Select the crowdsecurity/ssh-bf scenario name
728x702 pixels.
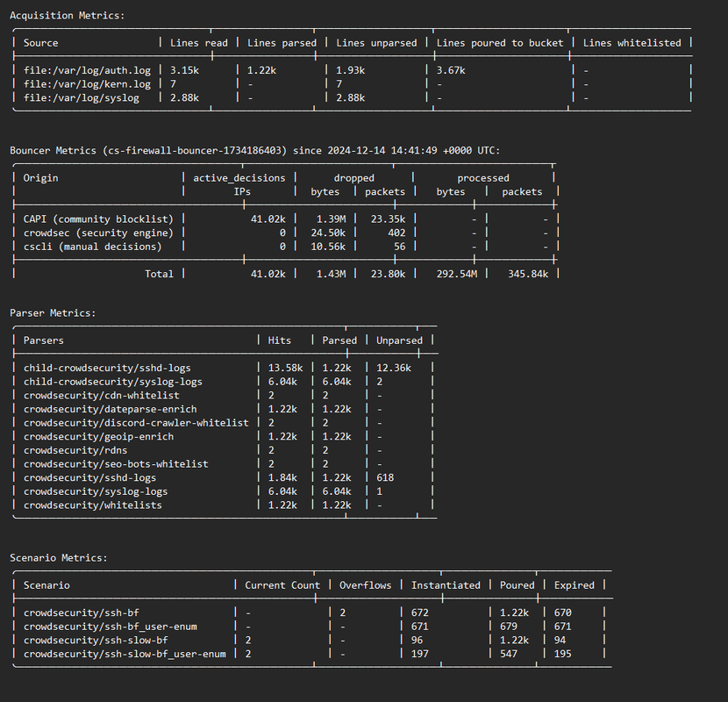click(x=82, y=612)
